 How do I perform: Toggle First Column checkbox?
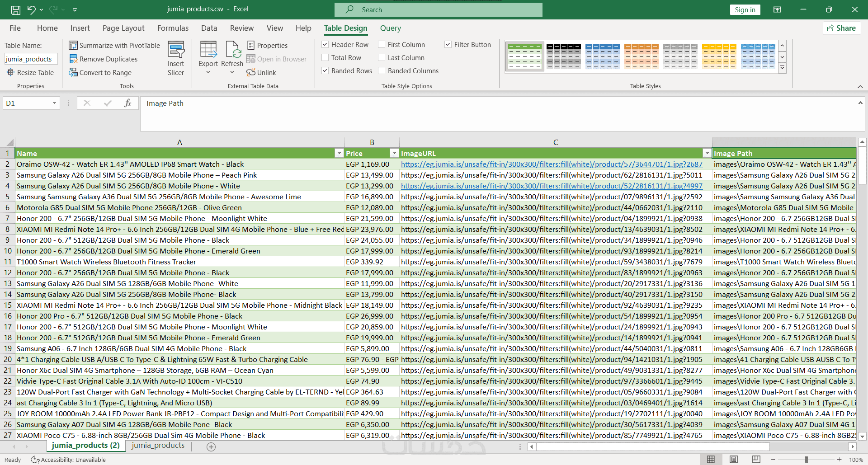(382, 44)
